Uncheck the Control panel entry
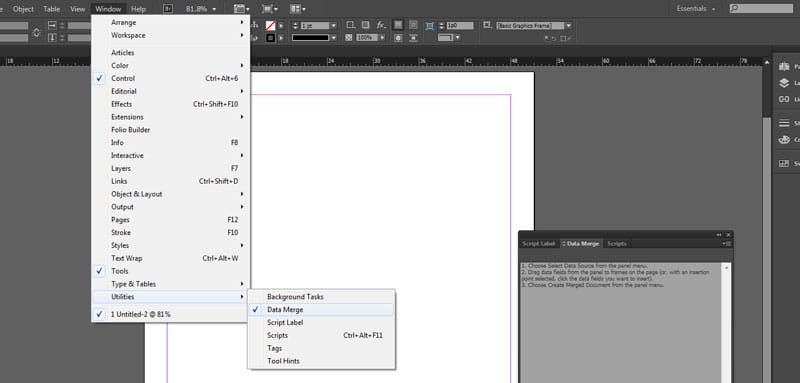Viewport: 800px width, 383px height. 171,79
